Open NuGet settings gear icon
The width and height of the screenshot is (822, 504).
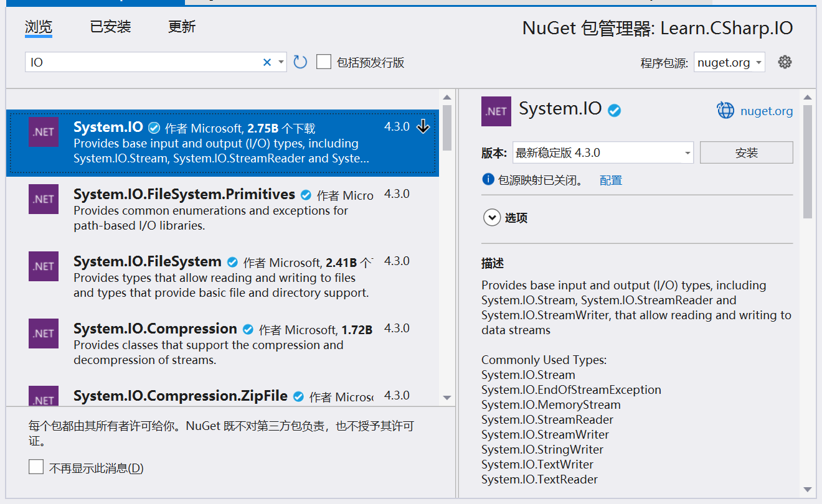tap(785, 62)
